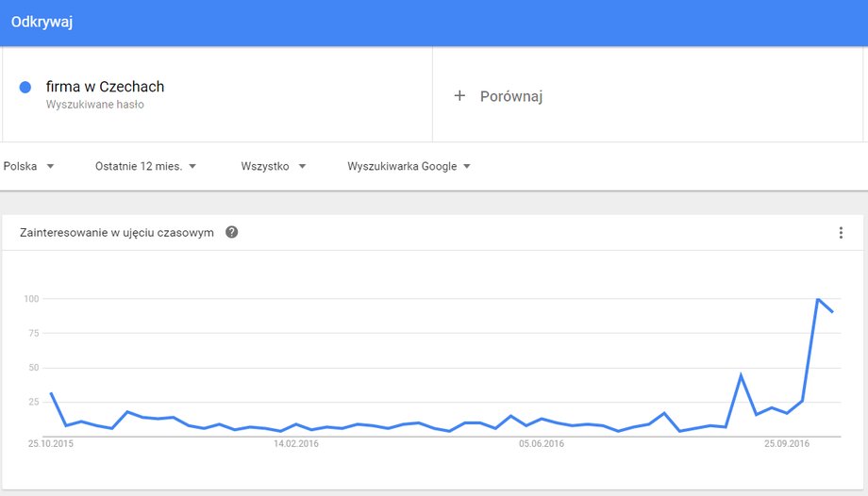Open the Ostatnie 12 mies. time range dropdown
Screen dimensions: 868x496
click(x=145, y=166)
